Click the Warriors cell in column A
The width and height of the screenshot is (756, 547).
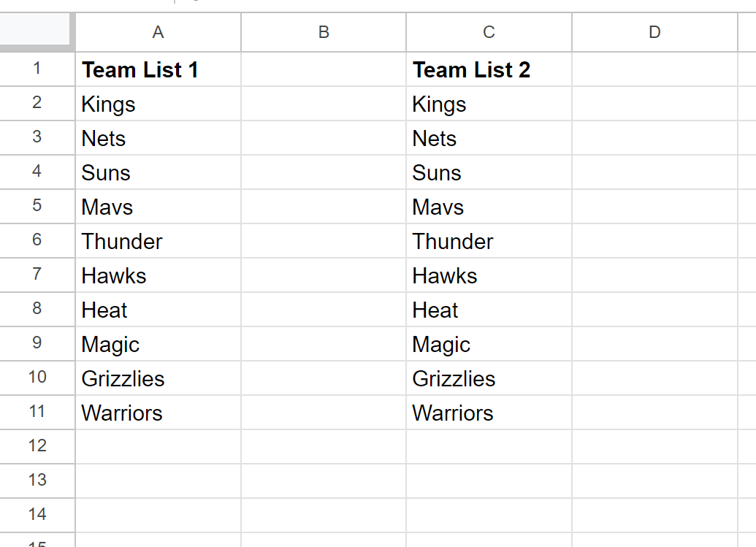[159, 412]
